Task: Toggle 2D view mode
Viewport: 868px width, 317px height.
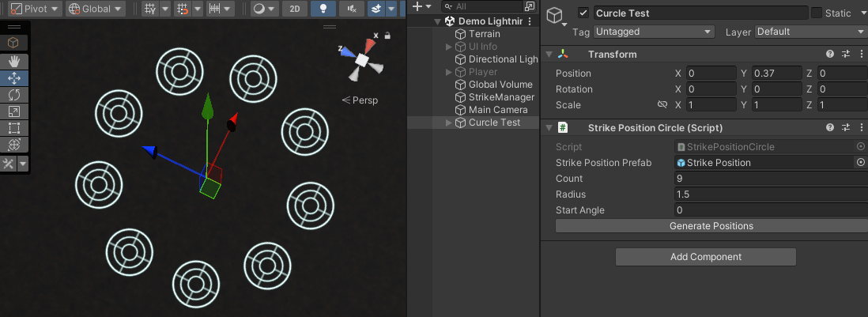Action: point(294,9)
